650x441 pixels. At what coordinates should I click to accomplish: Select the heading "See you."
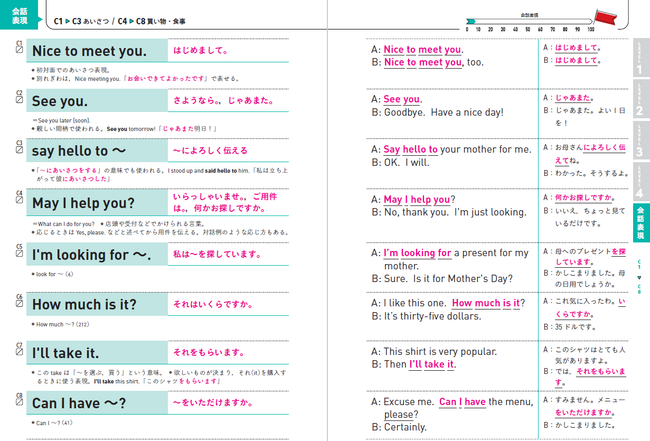60,101
